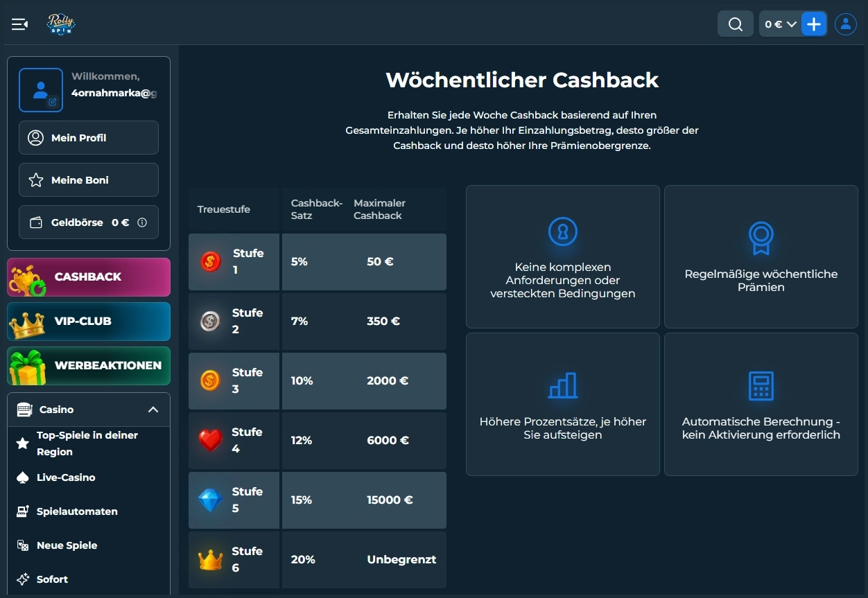Select the Stufe 5 diamond row
This screenshot has height=598, width=868.
[234, 500]
